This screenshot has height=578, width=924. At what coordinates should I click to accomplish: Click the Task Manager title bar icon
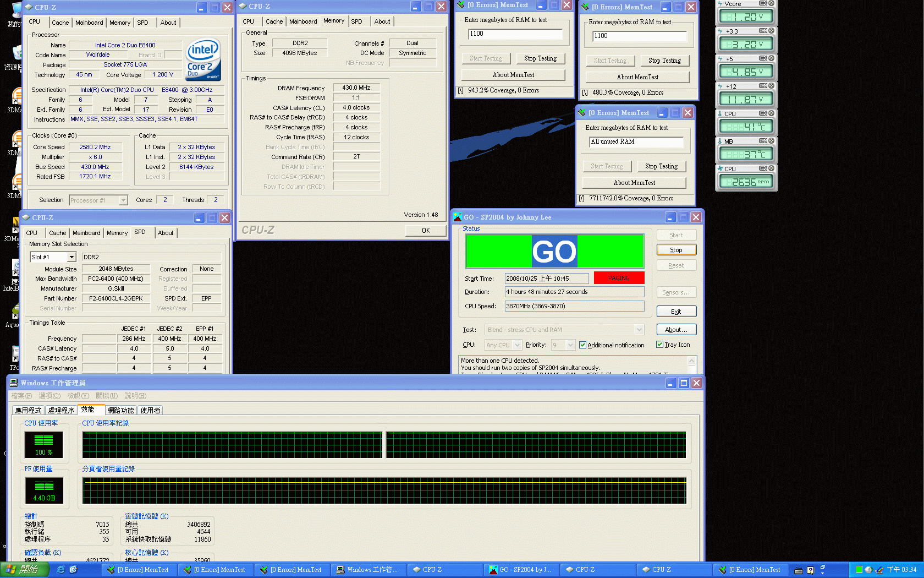point(14,383)
